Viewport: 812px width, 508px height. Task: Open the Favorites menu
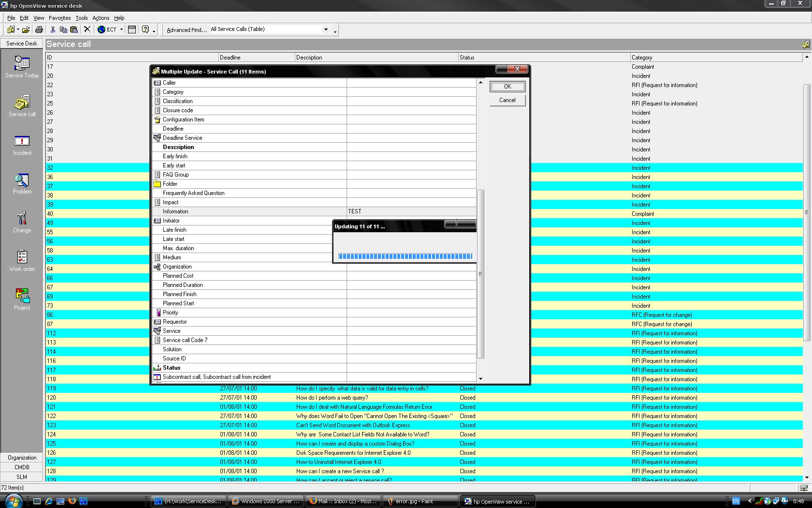(x=60, y=18)
